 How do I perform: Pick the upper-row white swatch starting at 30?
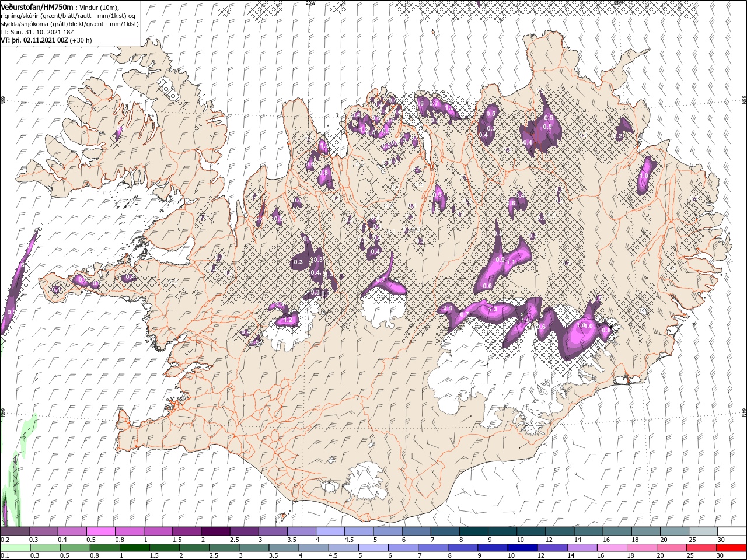(x=731, y=531)
